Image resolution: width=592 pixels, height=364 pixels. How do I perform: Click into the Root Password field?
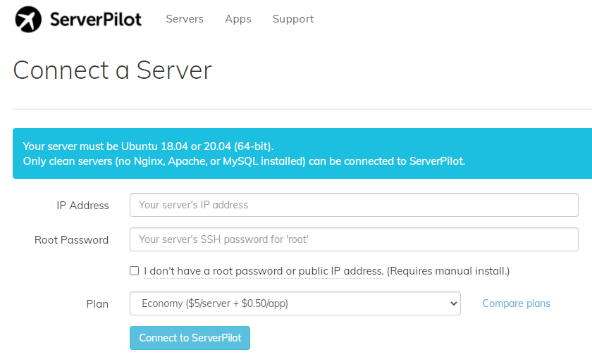[354, 239]
